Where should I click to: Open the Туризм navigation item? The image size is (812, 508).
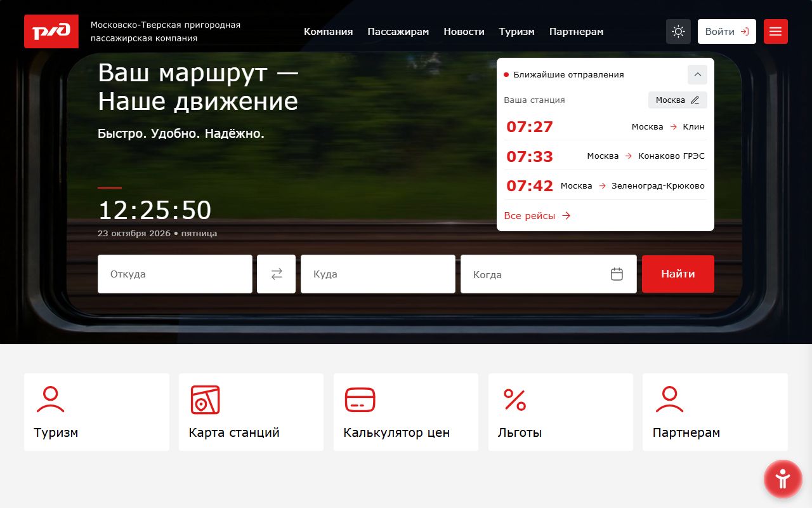coord(516,32)
